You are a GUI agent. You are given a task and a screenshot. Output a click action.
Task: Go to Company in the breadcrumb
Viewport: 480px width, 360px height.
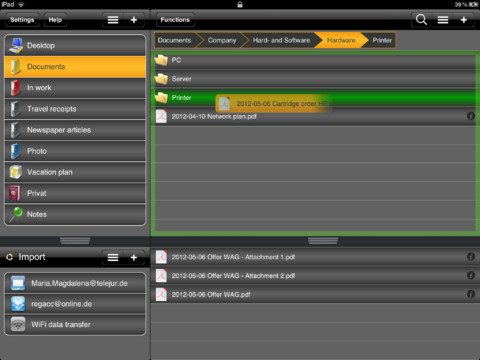coord(222,40)
